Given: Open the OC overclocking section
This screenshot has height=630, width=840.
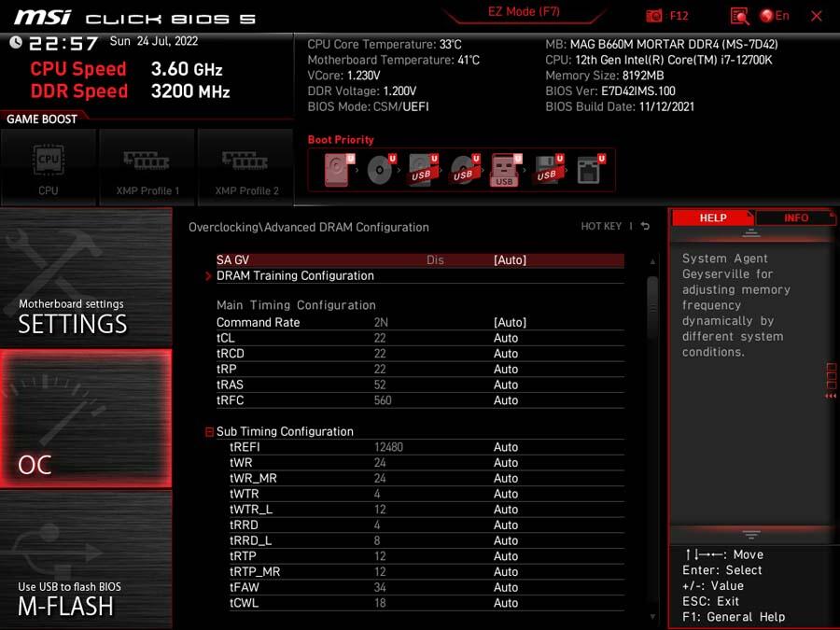Looking at the screenshot, I should (86, 418).
